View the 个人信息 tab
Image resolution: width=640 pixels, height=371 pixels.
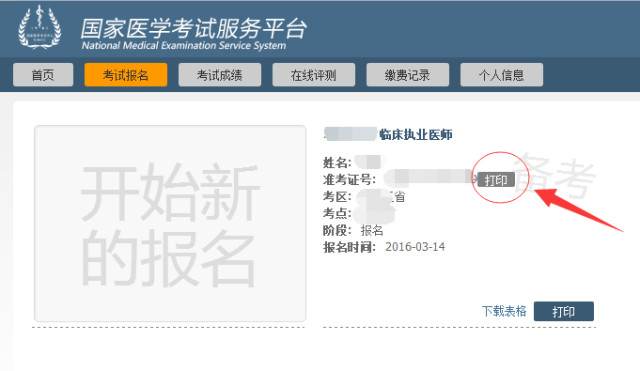click(502, 75)
